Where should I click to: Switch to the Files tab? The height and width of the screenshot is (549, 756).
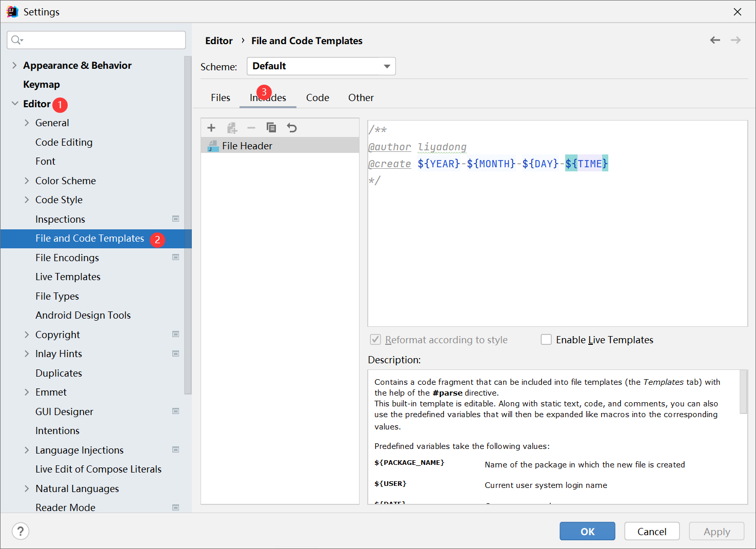pos(221,97)
